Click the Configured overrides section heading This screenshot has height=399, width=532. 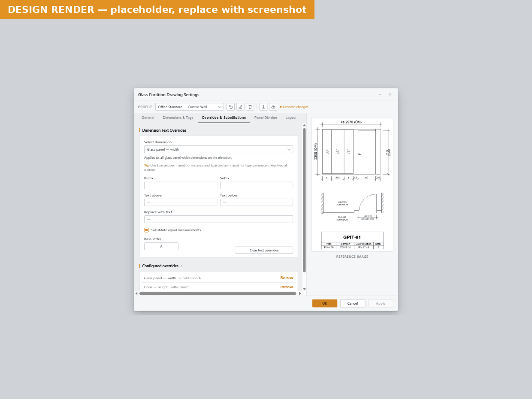[160, 266]
